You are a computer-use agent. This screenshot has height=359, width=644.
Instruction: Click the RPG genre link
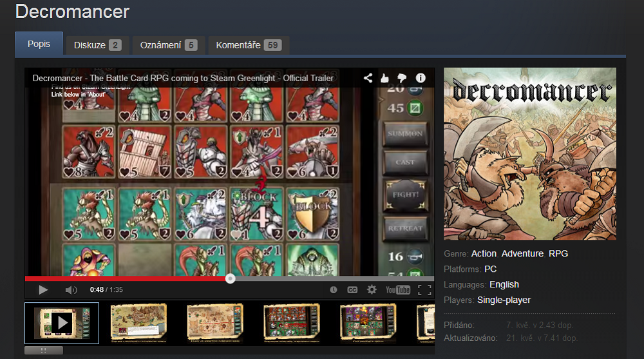point(558,254)
